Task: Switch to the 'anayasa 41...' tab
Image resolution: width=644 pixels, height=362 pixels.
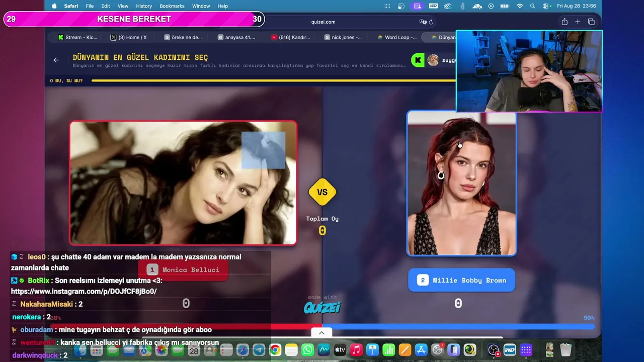Action: tap(236, 37)
